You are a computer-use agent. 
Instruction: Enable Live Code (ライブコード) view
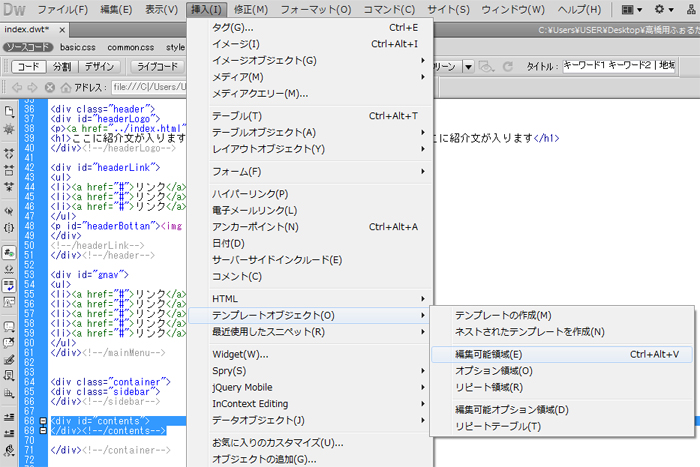(x=157, y=67)
